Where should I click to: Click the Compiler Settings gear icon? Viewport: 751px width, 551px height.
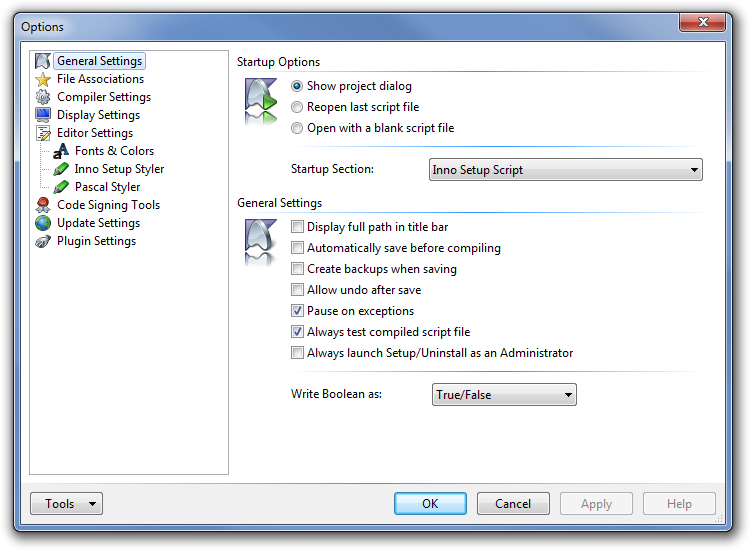(43, 97)
